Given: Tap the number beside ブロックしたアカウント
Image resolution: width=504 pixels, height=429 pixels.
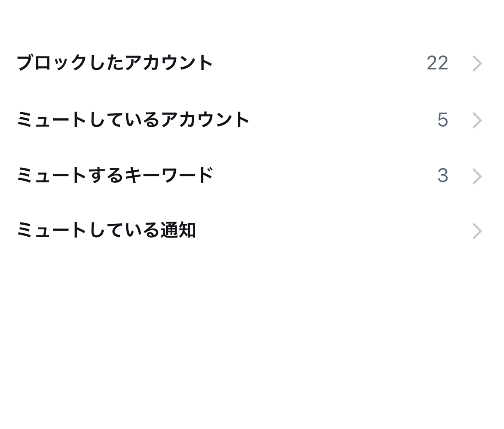Looking at the screenshot, I should [437, 63].
